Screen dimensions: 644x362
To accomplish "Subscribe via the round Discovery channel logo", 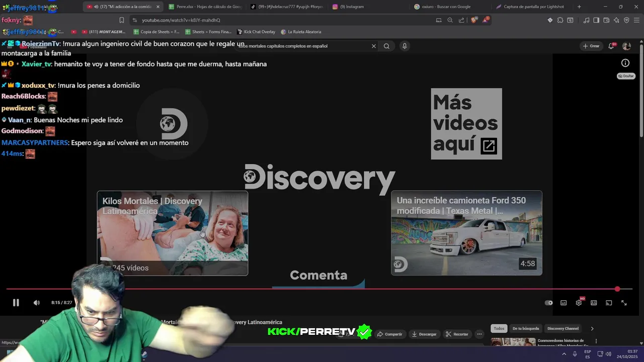I will coord(173,124).
